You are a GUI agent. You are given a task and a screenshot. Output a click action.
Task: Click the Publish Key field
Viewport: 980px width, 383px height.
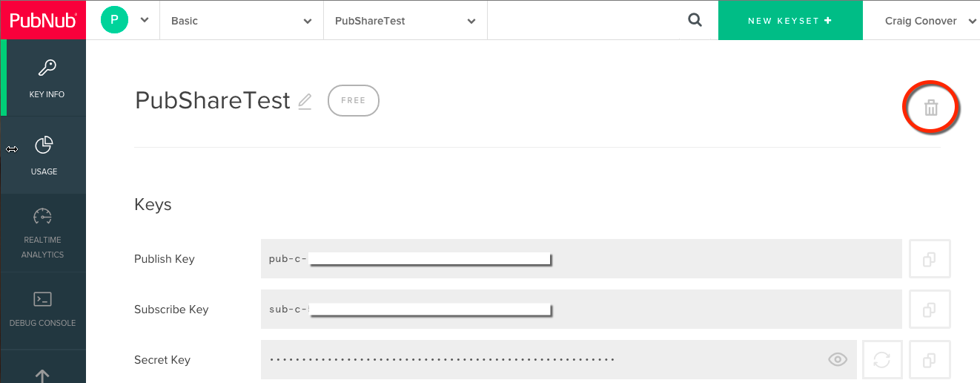(581, 259)
